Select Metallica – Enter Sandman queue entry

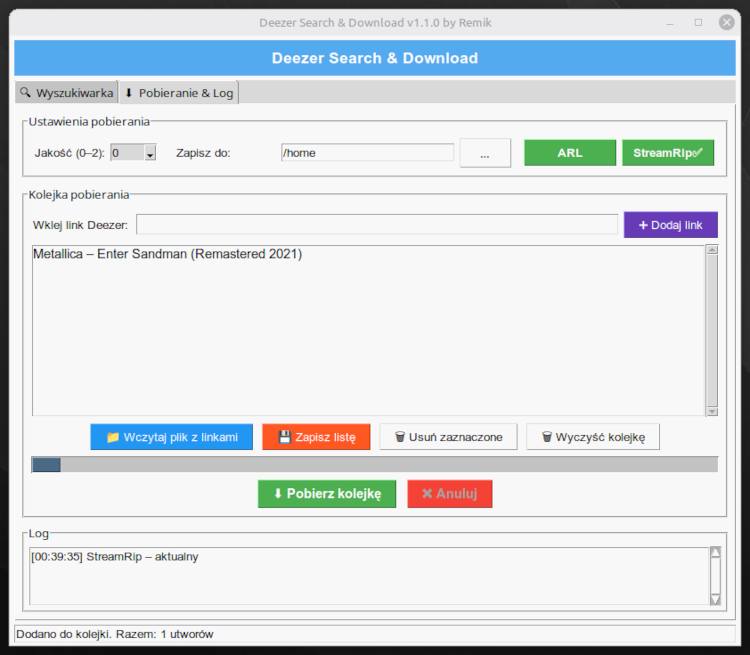(167, 254)
